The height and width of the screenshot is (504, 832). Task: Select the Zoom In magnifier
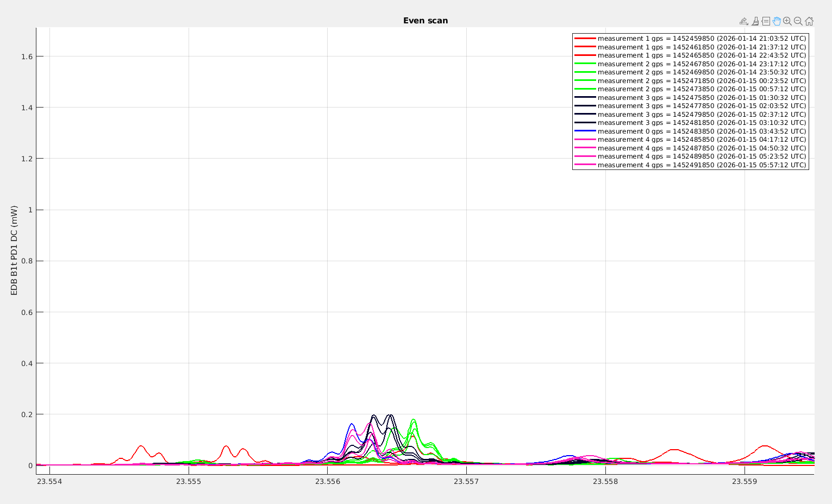(x=787, y=21)
